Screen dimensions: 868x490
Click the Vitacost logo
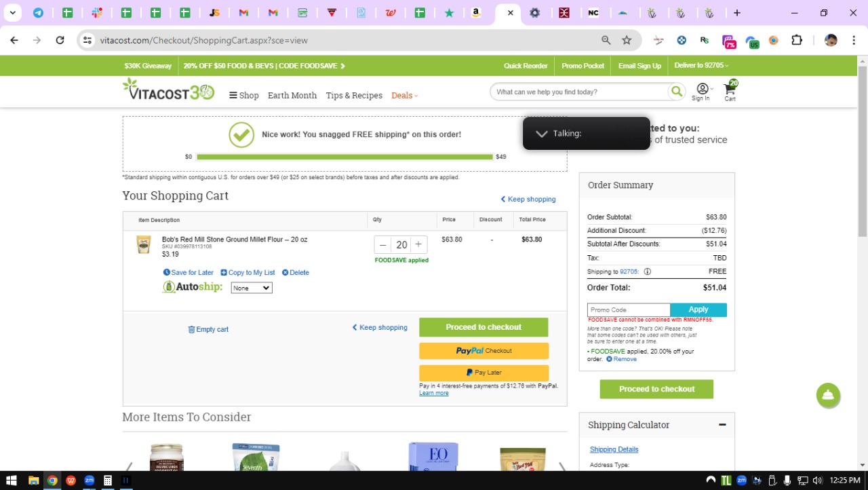(168, 90)
